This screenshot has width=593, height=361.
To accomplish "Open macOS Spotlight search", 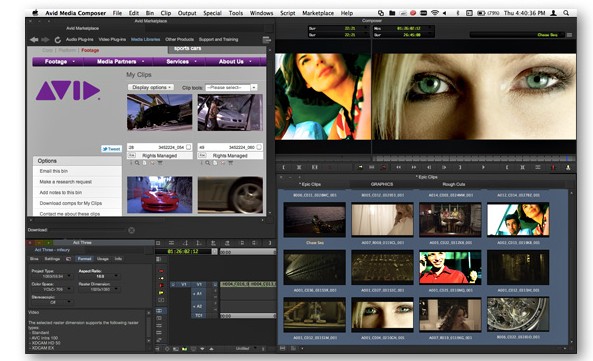I will pos(566,13).
